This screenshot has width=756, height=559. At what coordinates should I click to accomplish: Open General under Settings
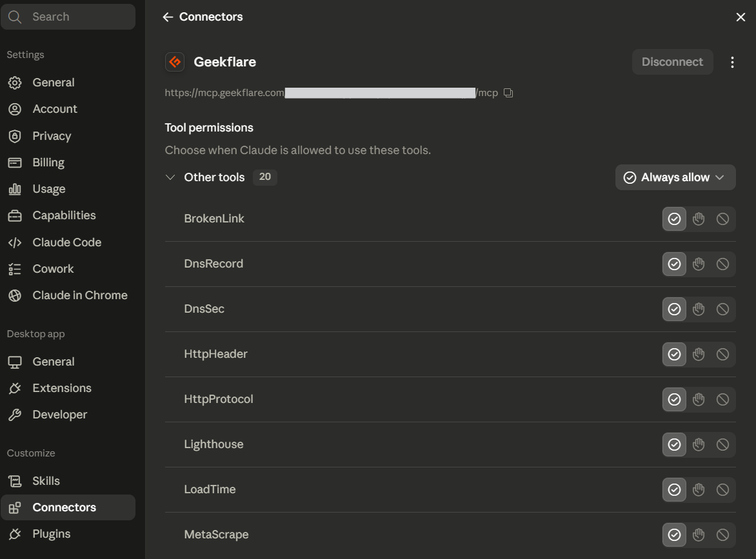68,83
